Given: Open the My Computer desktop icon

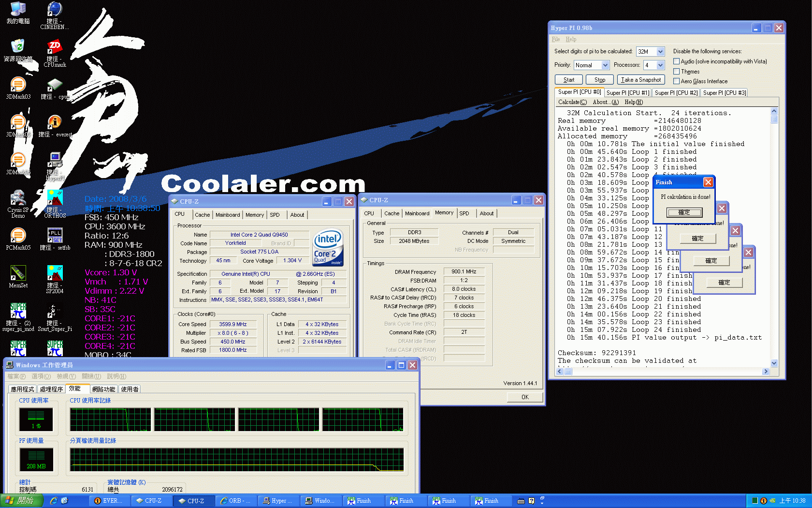Looking at the screenshot, I should click(18, 12).
